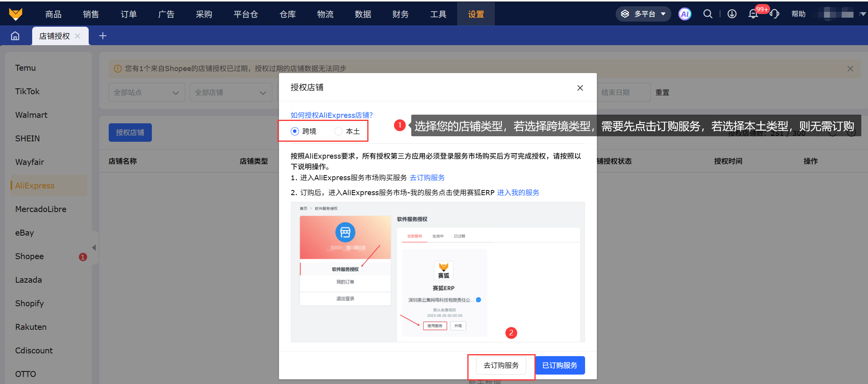
Task: Click the 重置 reset button
Action: pos(662,93)
